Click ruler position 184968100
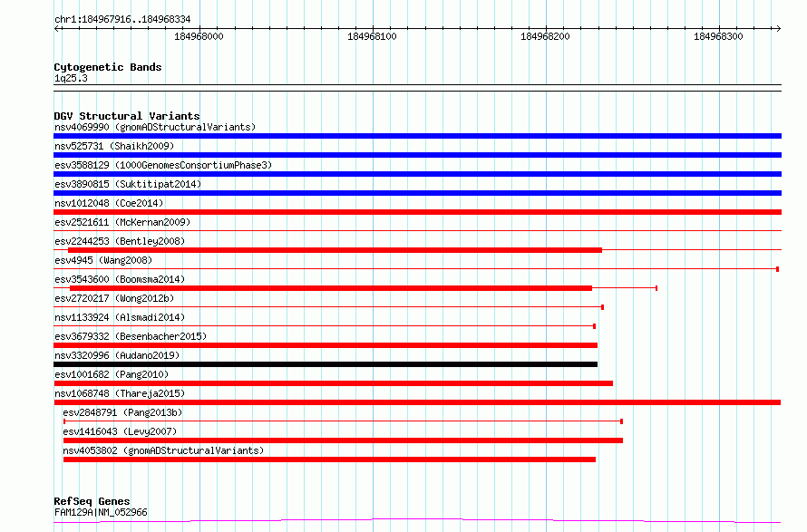Image resolution: width=807 pixels, height=532 pixels. [372, 36]
